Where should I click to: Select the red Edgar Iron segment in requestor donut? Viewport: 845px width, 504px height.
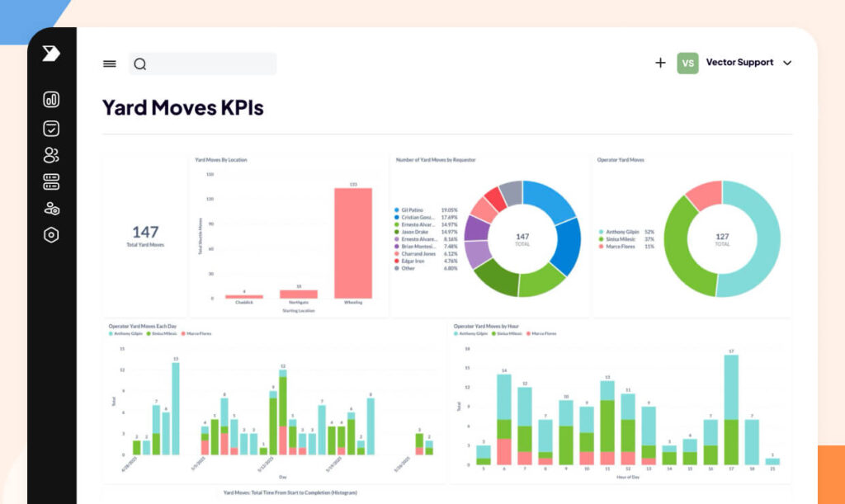coord(496,198)
